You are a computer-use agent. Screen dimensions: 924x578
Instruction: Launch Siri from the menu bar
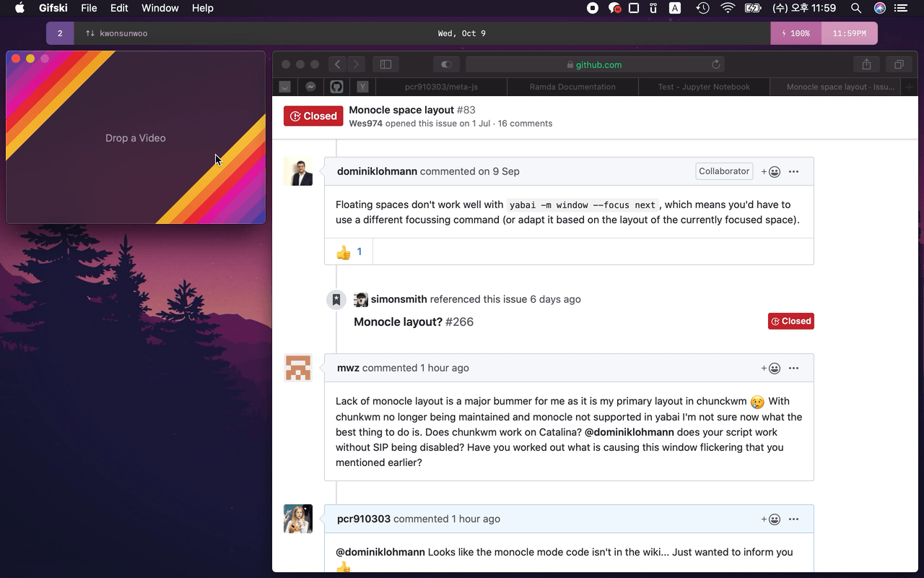pyautogui.click(x=879, y=8)
